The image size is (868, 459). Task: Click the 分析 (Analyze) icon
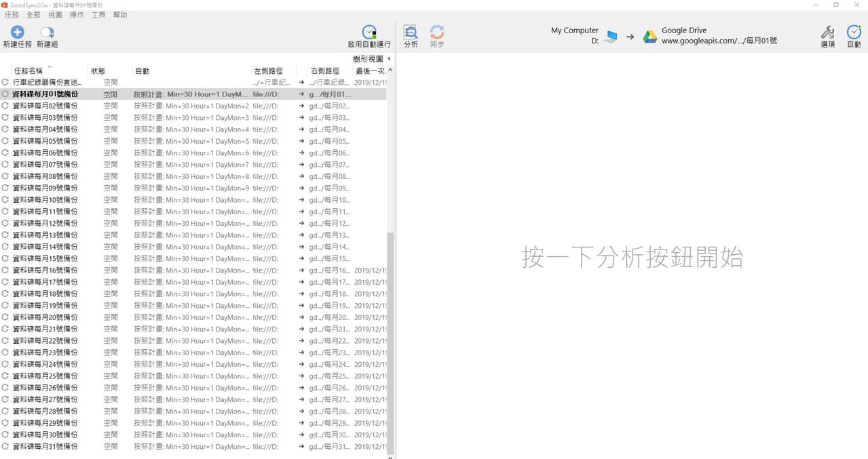tap(411, 33)
